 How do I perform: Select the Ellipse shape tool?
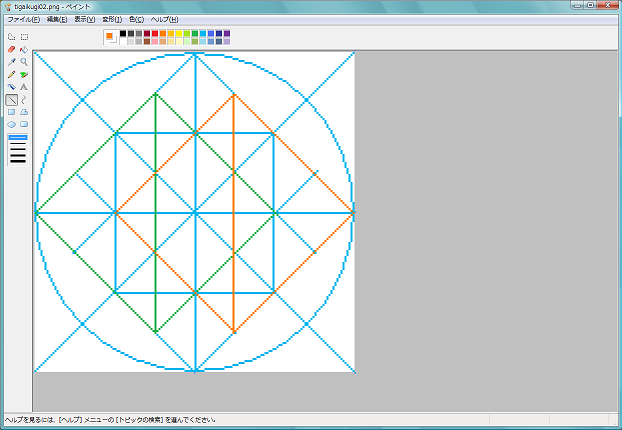click(x=12, y=125)
